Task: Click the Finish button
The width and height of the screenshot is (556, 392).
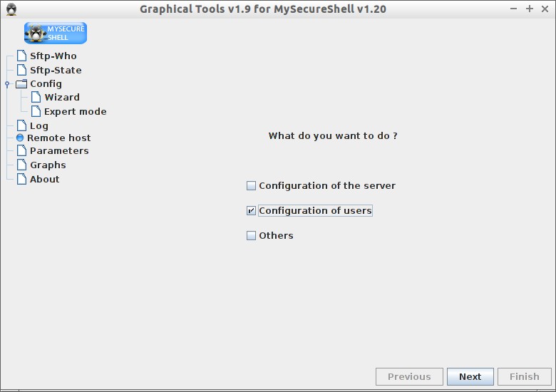Action: (525, 376)
